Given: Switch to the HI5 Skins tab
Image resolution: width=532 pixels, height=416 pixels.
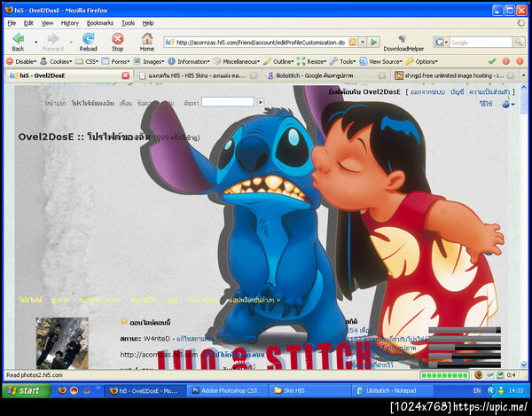Looking at the screenshot, I should [x=199, y=75].
